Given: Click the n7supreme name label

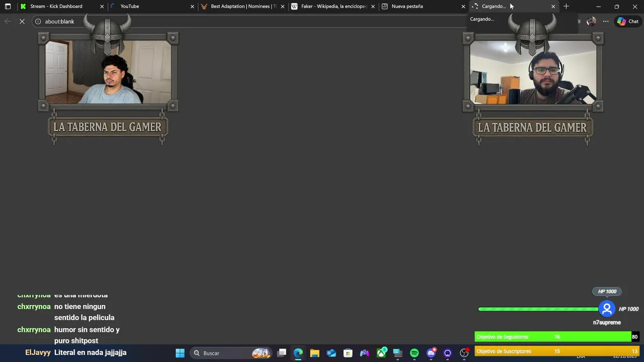Looking at the screenshot, I should (607, 323).
